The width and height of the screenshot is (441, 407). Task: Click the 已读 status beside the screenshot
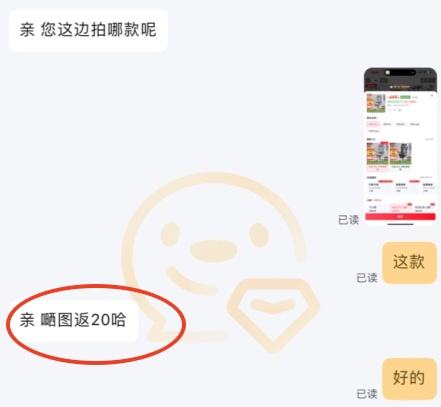(x=348, y=220)
